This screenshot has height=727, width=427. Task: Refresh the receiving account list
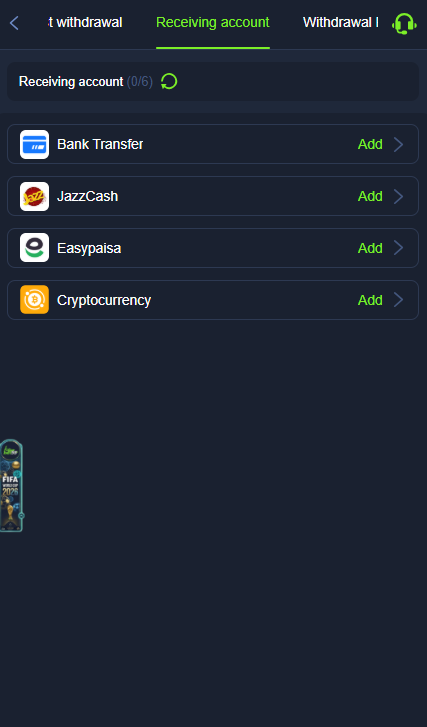point(169,82)
